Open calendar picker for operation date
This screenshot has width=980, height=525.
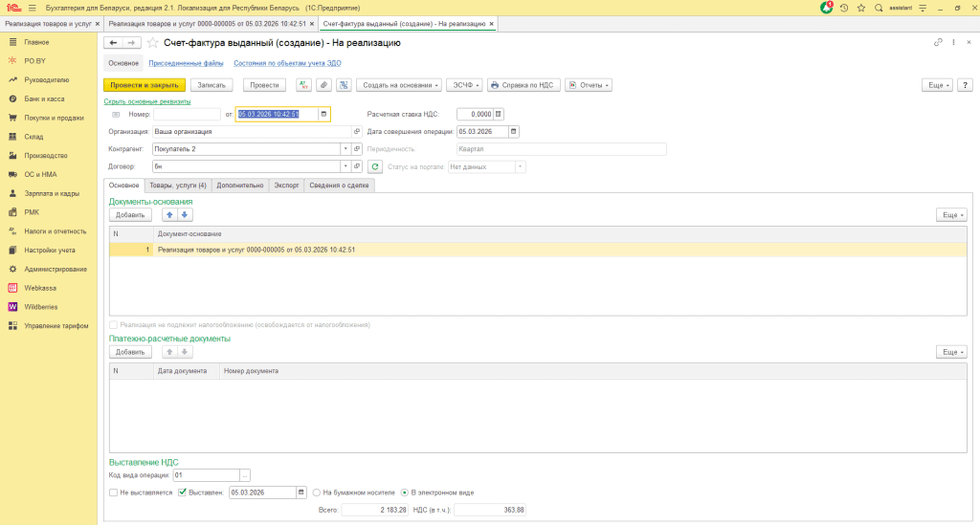tap(514, 132)
